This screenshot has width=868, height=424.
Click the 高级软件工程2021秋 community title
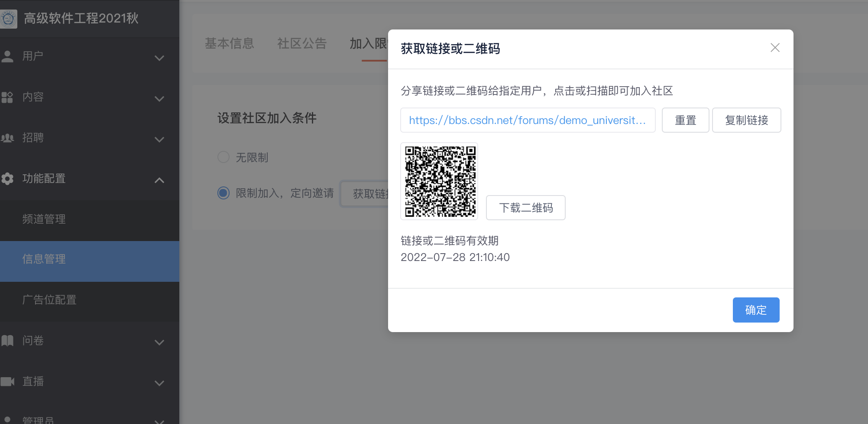coord(81,18)
